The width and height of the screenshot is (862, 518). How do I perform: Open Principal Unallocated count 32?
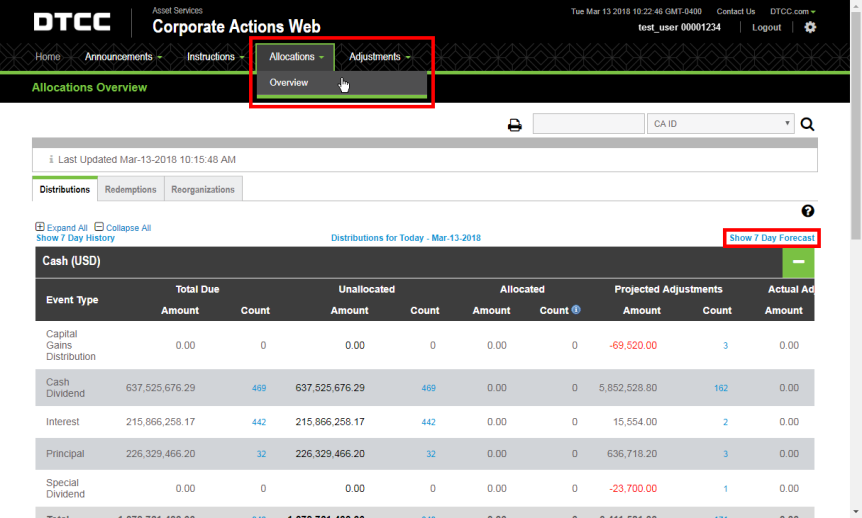(431, 454)
